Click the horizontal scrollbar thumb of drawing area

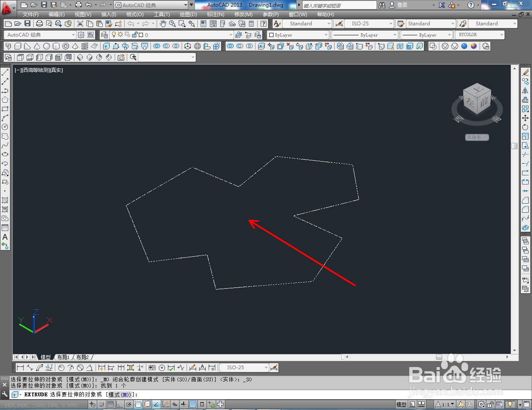point(439,357)
